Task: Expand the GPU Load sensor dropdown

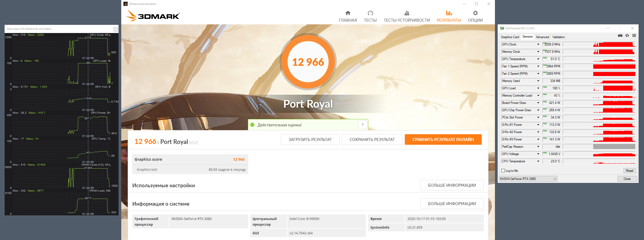Action: [538, 88]
